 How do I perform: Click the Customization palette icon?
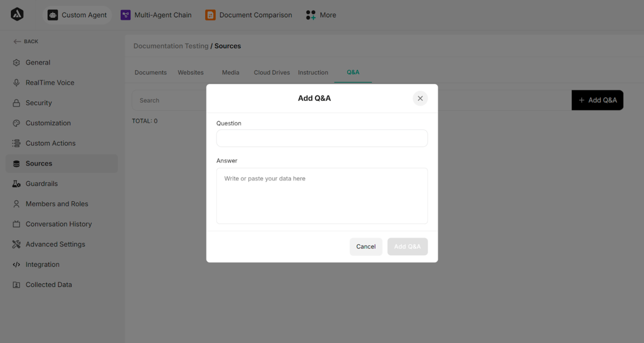pos(16,123)
